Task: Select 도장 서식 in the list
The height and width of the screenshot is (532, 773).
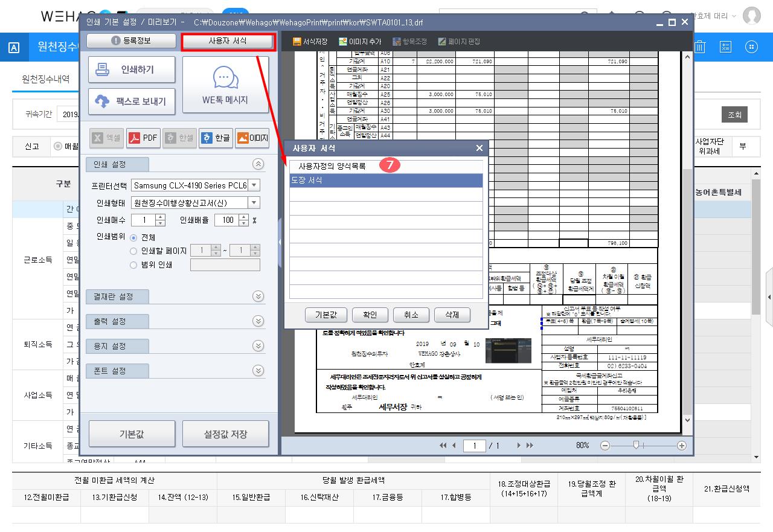Action: pyautogui.click(x=386, y=181)
